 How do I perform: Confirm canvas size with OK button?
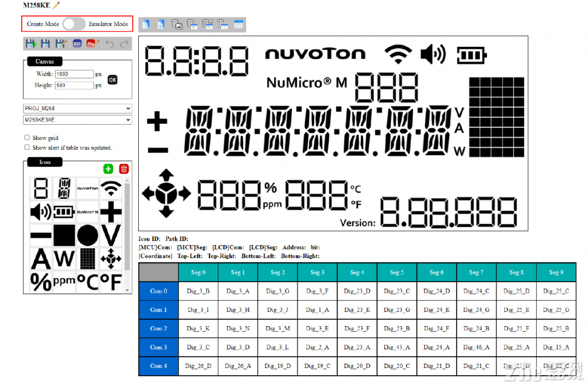point(113,80)
